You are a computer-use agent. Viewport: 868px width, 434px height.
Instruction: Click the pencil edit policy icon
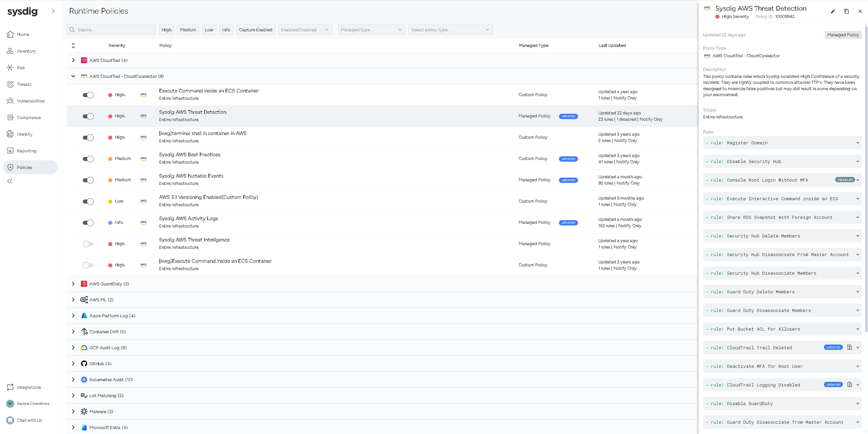click(x=833, y=11)
